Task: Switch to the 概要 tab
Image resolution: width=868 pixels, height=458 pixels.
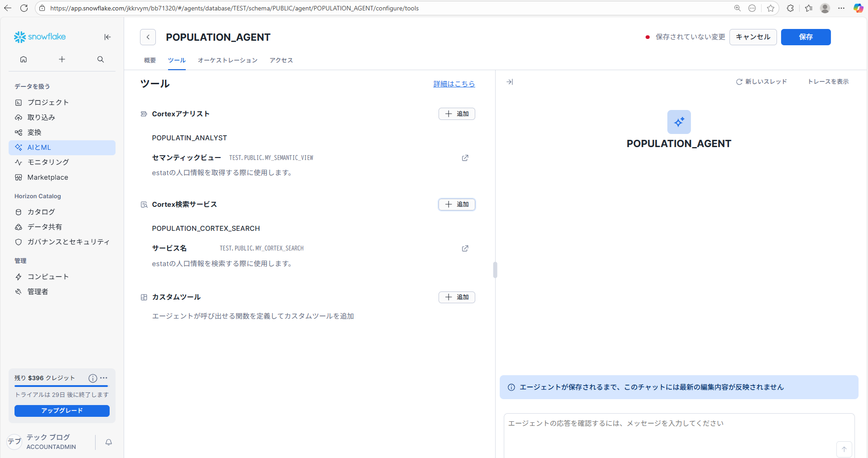Action: (x=150, y=60)
